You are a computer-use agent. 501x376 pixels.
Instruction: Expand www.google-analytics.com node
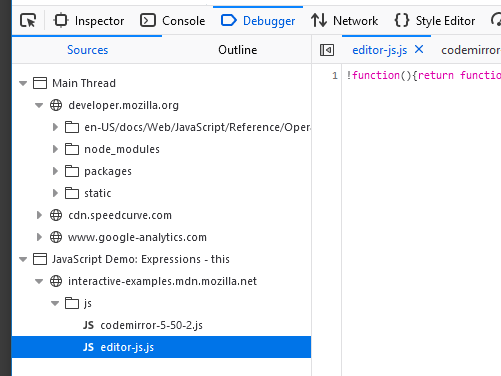coord(39,237)
